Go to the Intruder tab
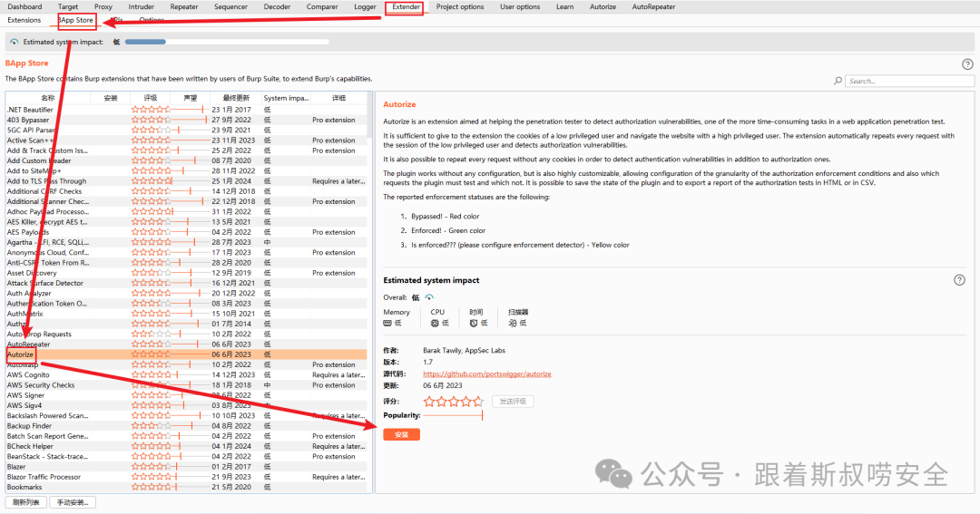This screenshot has height=514, width=980. click(x=142, y=7)
